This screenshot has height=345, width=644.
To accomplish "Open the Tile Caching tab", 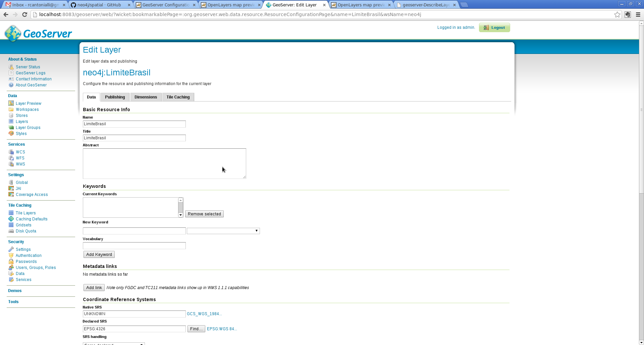I will (x=178, y=97).
